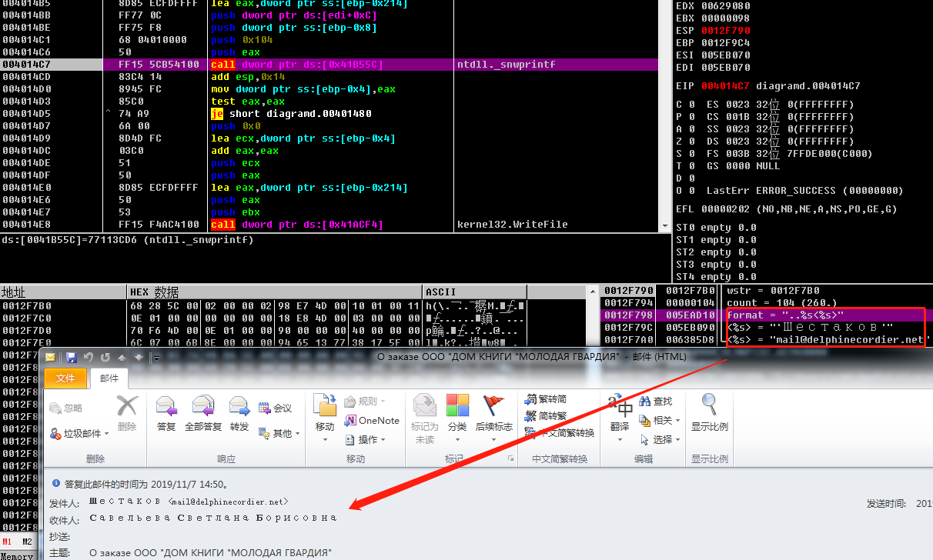
Task: Click sender address mail@delphinecordier.net
Action: [228, 502]
